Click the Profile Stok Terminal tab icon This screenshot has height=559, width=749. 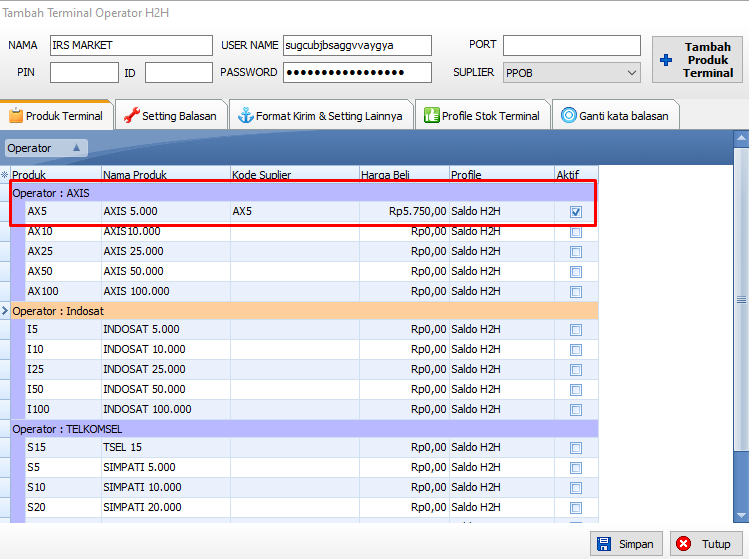(x=431, y=116)
